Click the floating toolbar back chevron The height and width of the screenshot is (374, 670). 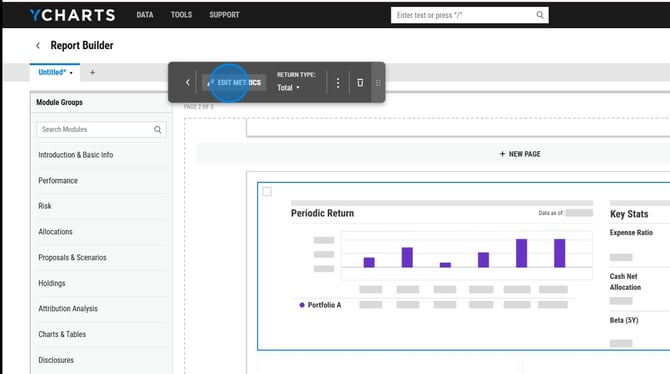pos(188,82)
